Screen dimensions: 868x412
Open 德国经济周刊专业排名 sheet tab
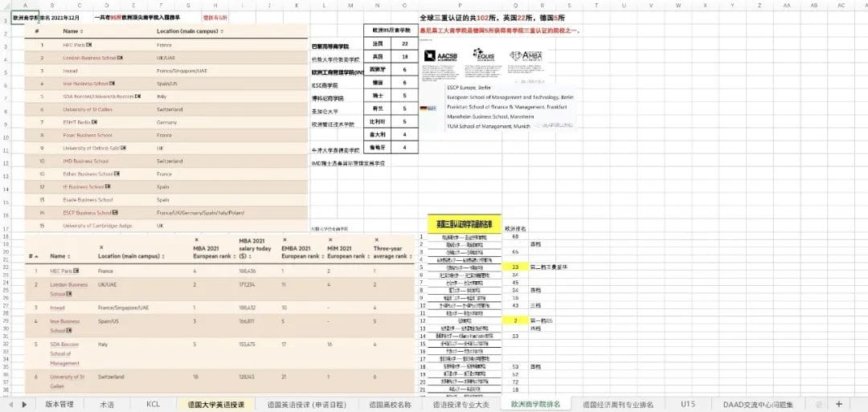click(x=618, y=404)
